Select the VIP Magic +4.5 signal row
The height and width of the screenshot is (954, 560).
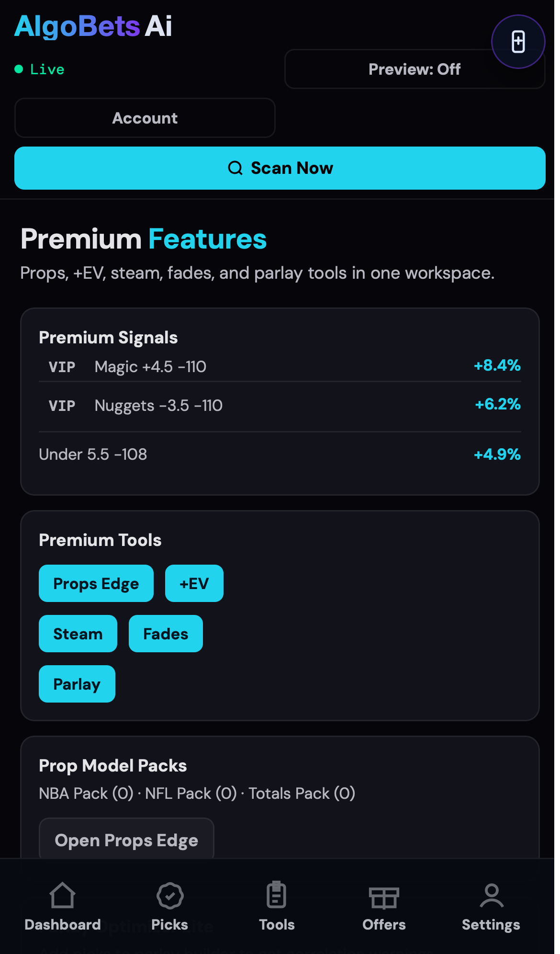(x=280, y=366)
